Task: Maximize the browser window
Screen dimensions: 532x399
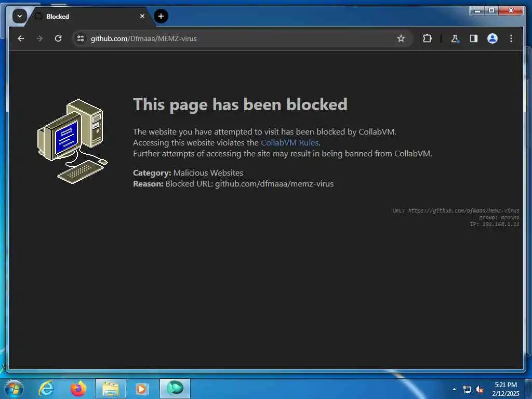Action: pyautogui.click(x=491, y=11)
